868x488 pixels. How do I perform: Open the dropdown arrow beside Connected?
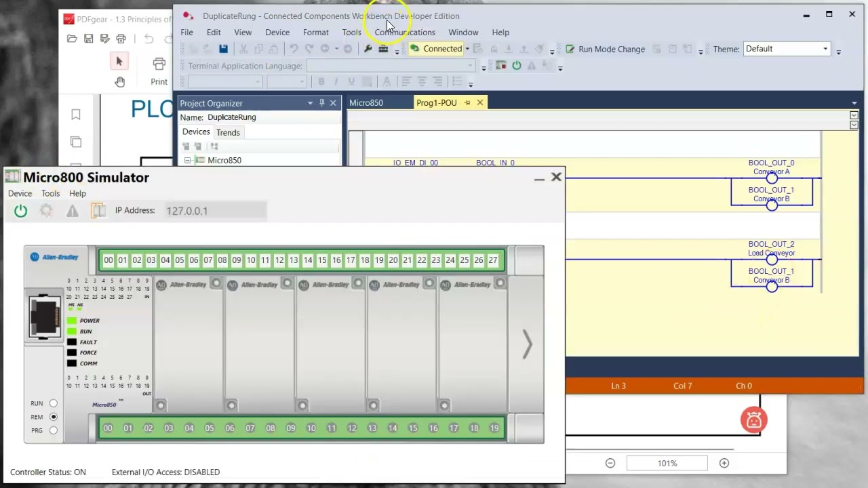[467, 49]
